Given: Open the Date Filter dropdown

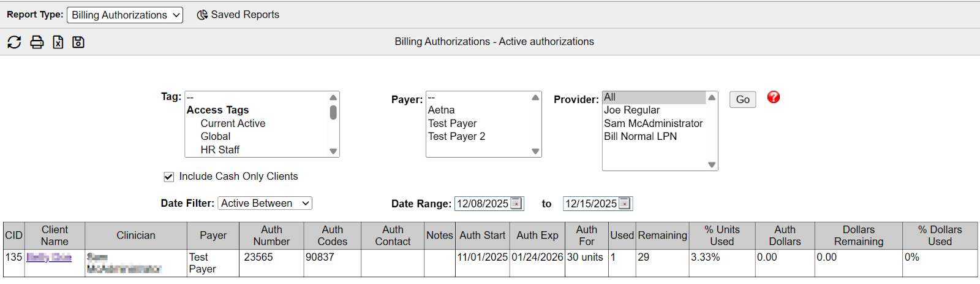Looking at the screenshot, I should [x=265, y=203].
